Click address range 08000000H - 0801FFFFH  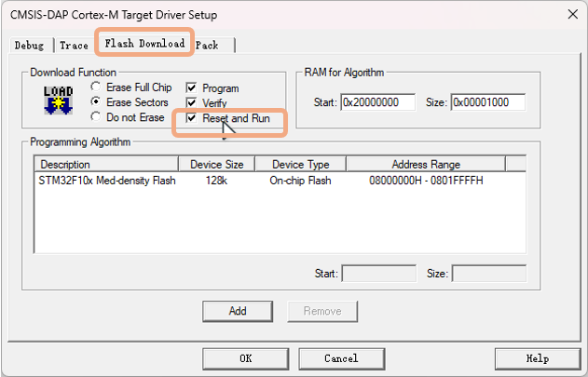click(426, 181)
